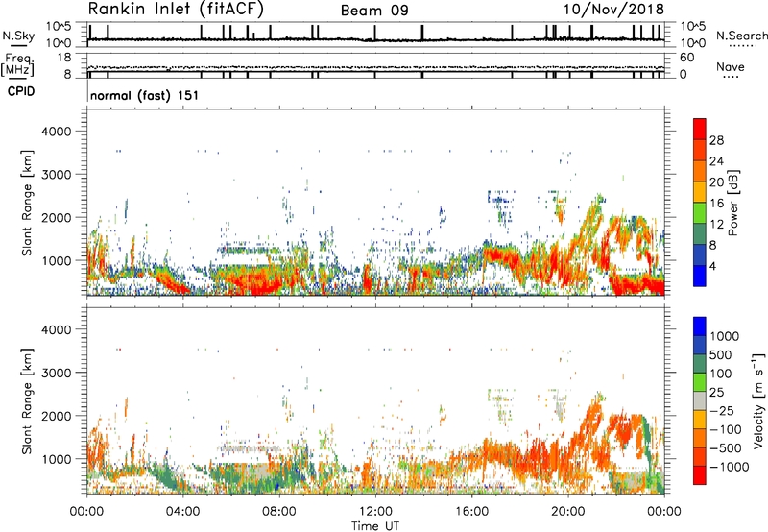The height and width of the screenshot is (532, 768).
Task: Click the '3000' tick of the velocity panel
Action: tap(57, 373)
